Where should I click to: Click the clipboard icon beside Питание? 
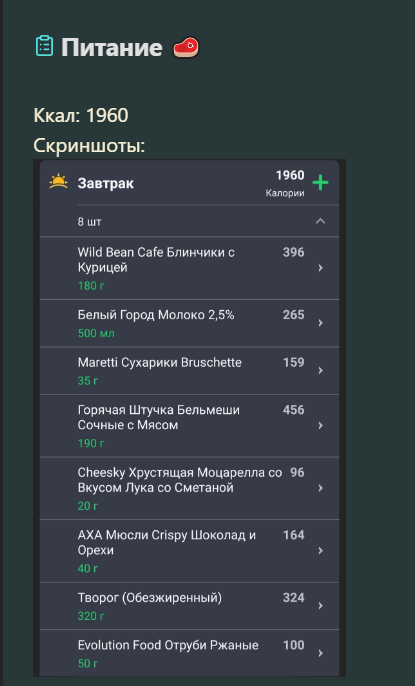[x=44, y=46]
